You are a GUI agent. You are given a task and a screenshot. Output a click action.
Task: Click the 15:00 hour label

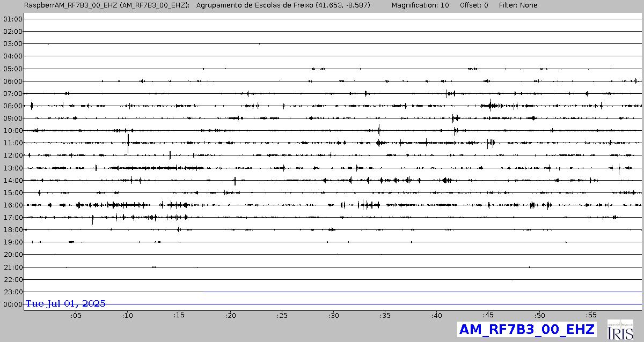[12, 192]
